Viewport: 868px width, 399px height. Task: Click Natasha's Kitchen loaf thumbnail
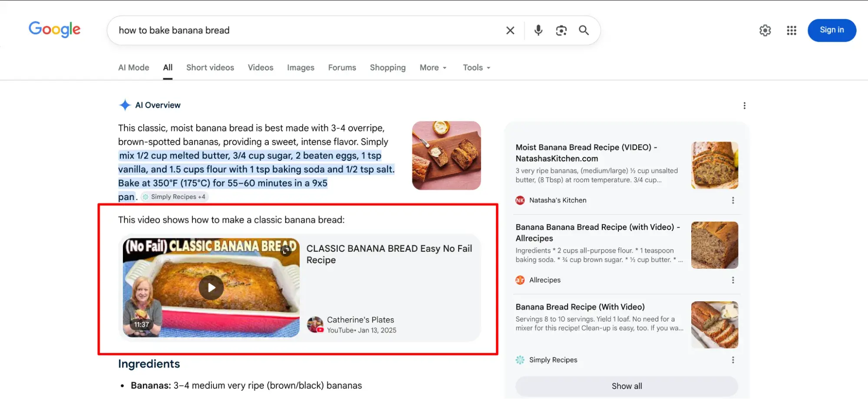[715, 165]
